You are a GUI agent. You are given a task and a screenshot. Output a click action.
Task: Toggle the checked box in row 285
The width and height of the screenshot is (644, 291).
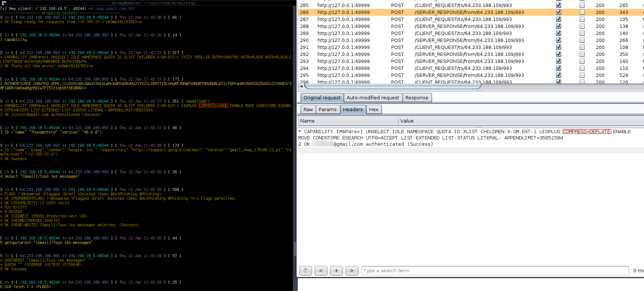pos(559,5)
